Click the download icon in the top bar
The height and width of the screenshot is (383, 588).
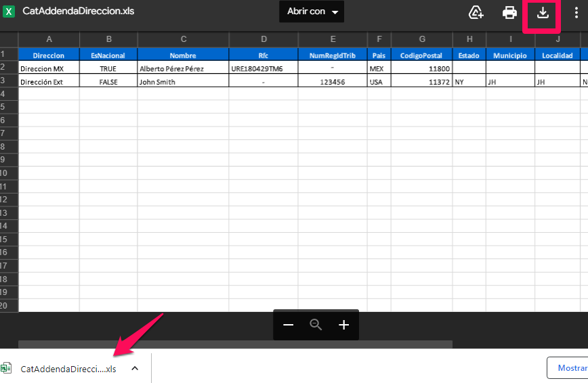[543, 13]
